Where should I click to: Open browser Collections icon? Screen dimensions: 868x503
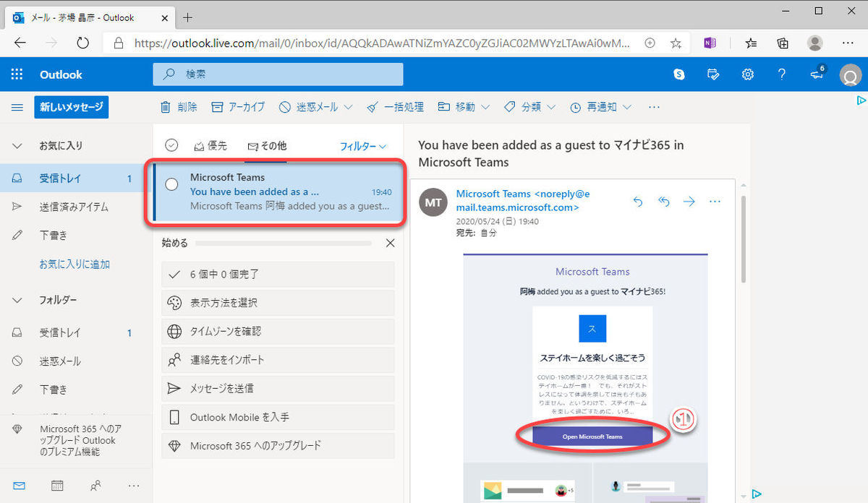783,43
